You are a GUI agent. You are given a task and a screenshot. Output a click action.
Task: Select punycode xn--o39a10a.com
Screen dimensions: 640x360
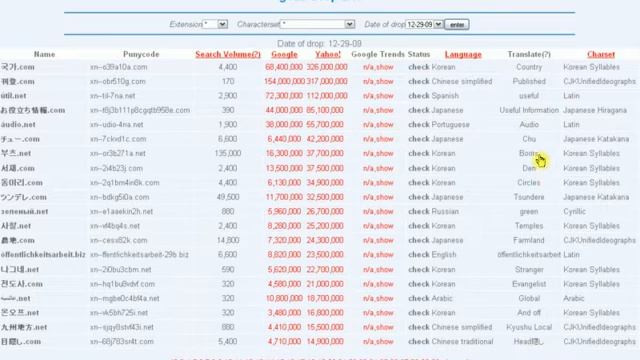(118, 67)
